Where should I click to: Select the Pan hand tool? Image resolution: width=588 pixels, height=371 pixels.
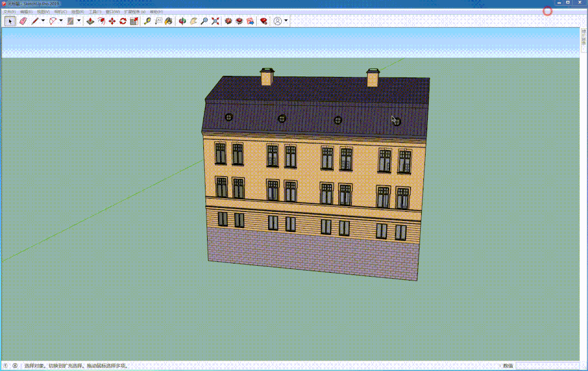193,21
